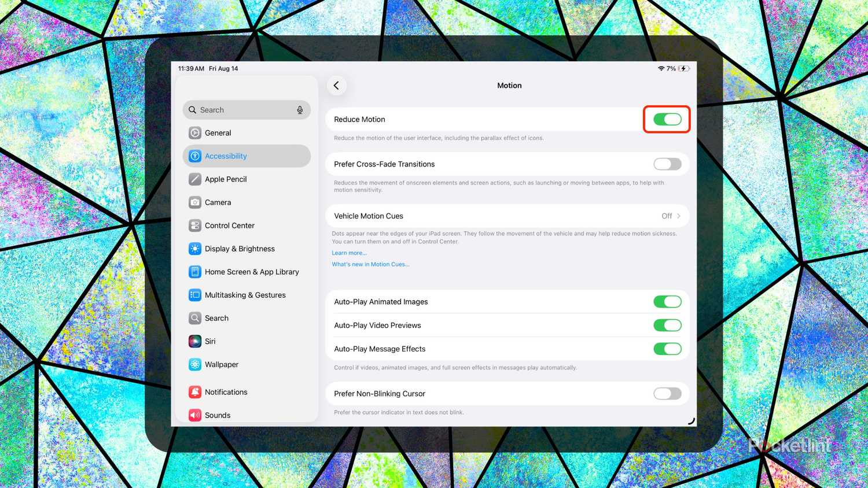
Task: Disable Auto-Play Message Effects switch
Action: tap(667, 349)
